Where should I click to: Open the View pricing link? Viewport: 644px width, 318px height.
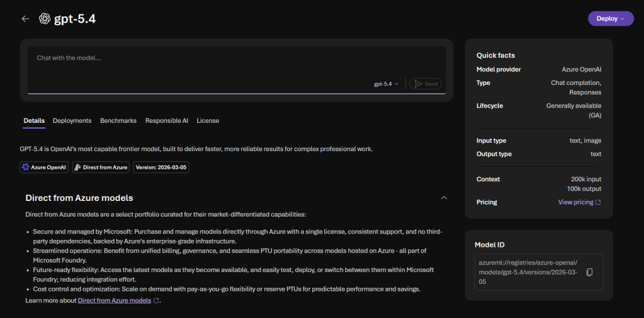575,202
